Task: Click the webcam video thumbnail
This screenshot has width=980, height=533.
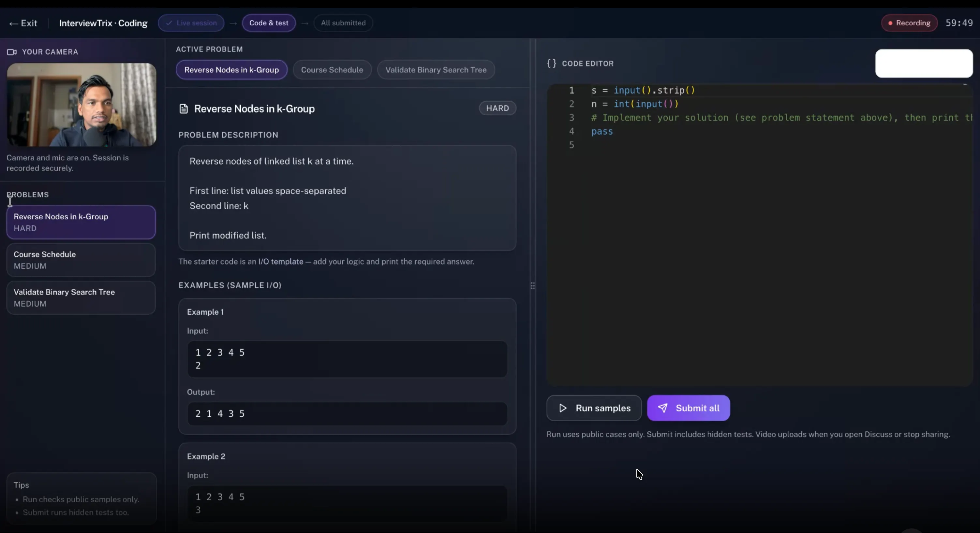Action: [82, 105]
